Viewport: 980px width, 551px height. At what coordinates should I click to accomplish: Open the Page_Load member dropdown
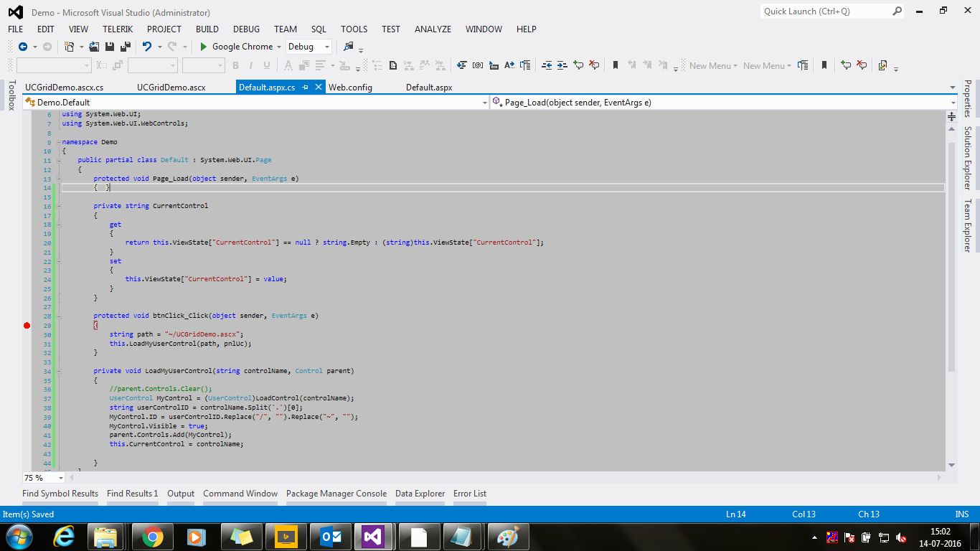pos(952,103)
